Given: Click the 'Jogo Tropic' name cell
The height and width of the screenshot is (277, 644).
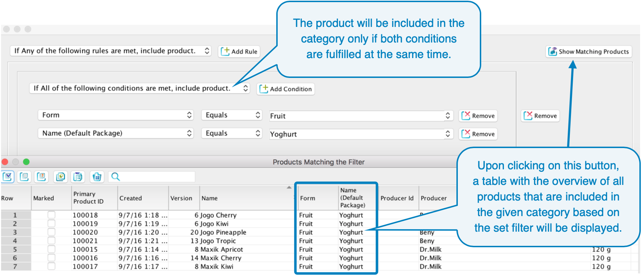Looking at the screenshot, I should click(218, 241).
